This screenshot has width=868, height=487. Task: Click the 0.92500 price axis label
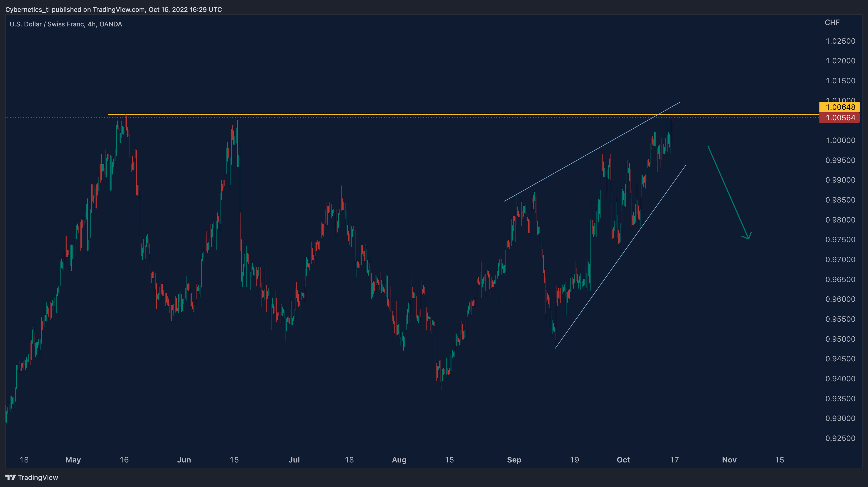840,438
